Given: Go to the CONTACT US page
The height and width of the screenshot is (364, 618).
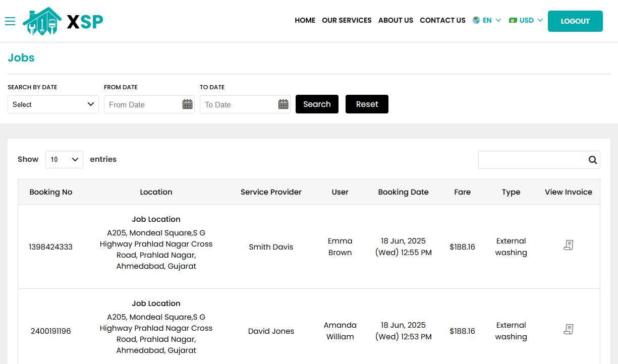Looking at the screenshot, I should point(442,21).
